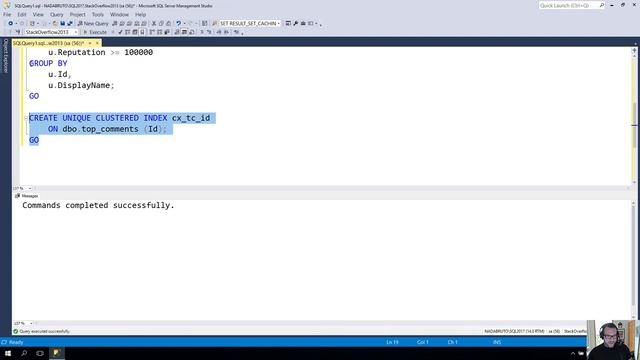The height and width of the screenshot is (360, 640).
Task: Open the Help menu
Action: 140,14
